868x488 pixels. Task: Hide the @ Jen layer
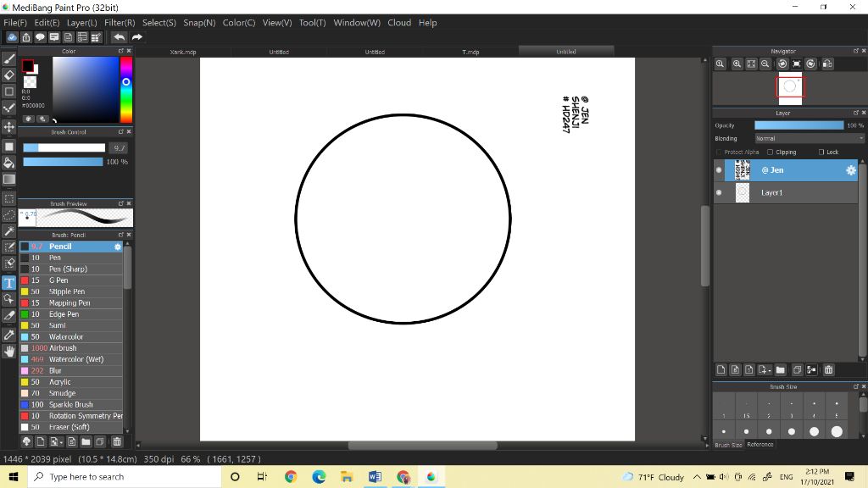pyautogui.click(x=719, y=170)
